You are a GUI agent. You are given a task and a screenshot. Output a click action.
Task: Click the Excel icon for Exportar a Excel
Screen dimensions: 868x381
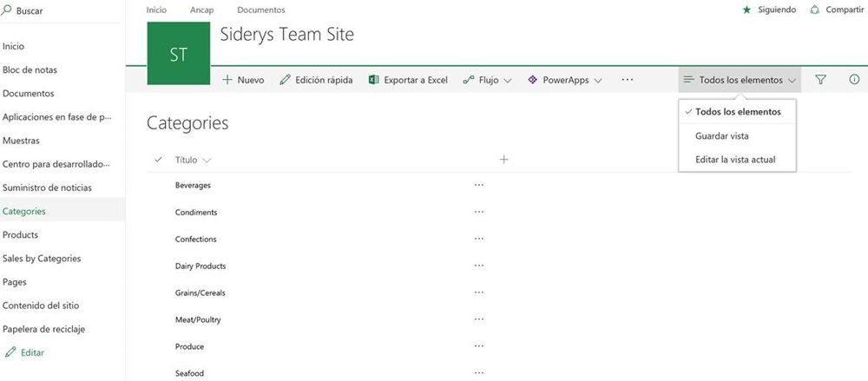tap(373, 80)
